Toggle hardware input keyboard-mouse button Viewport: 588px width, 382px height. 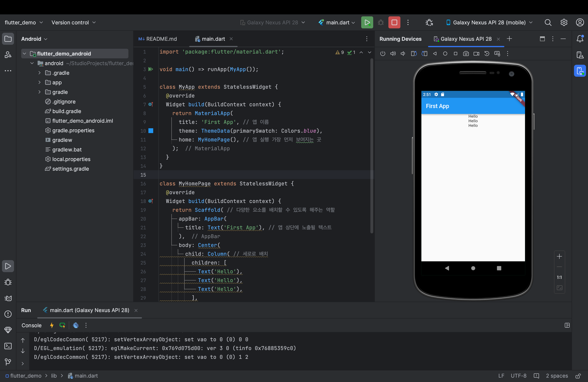point(497,54)
